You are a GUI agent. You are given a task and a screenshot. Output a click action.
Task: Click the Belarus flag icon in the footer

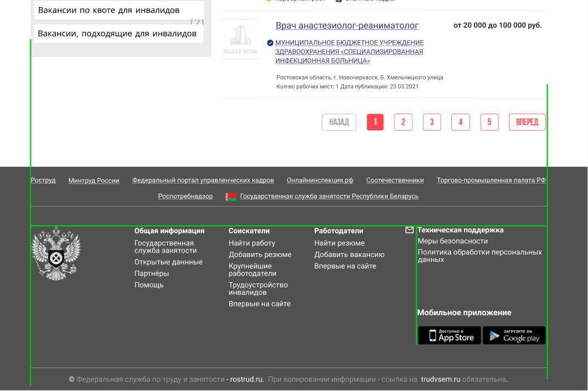coord(231,196)
